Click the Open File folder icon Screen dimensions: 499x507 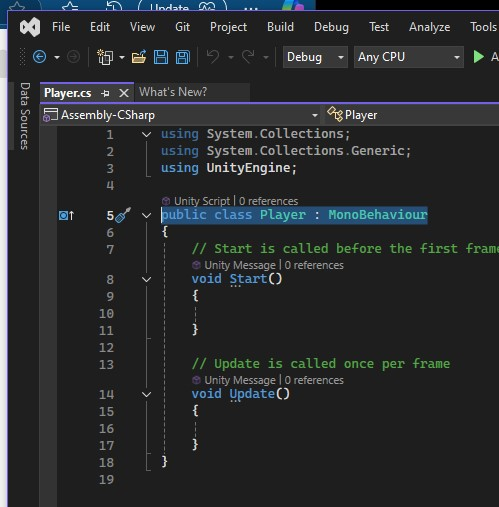pyautogui.click(x=139, y=57)
